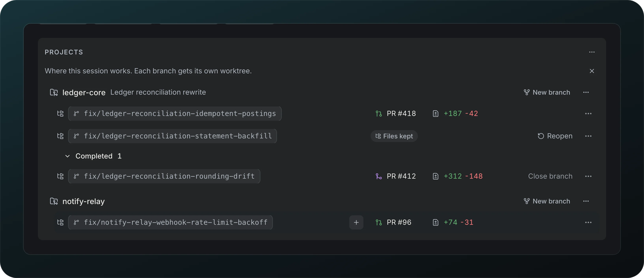Select the fix/ledger-reconciliation-idempotent-postings branch chip
Image resolution: width=644 pixels, height=278 pixels.
pyautogui.click(x=175, y=114)
